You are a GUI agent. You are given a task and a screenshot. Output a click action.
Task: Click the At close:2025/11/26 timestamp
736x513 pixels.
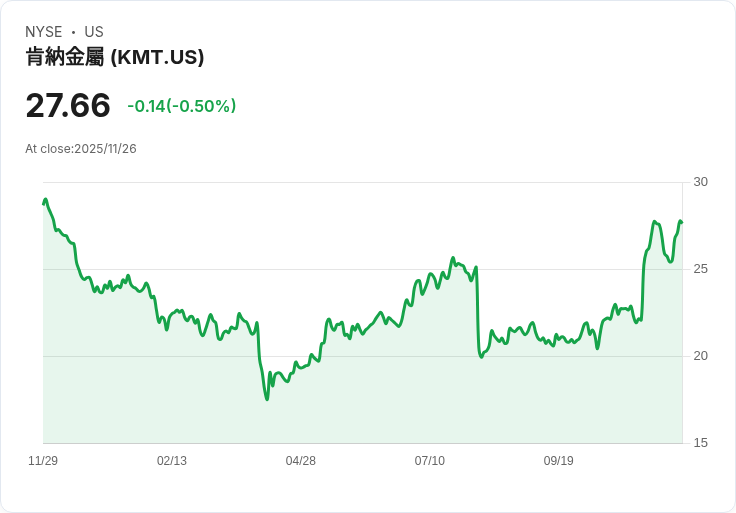coord(81,149)
